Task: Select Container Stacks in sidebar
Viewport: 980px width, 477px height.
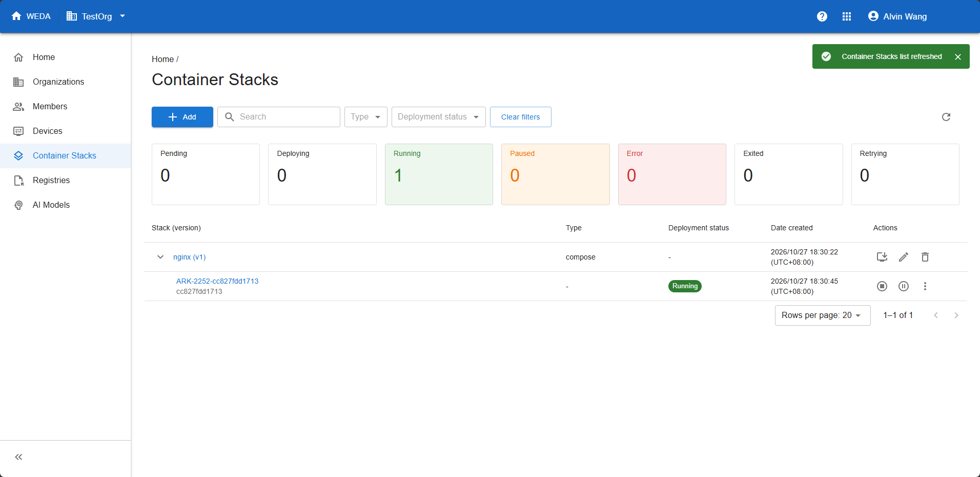Action: tap(66, 156)
